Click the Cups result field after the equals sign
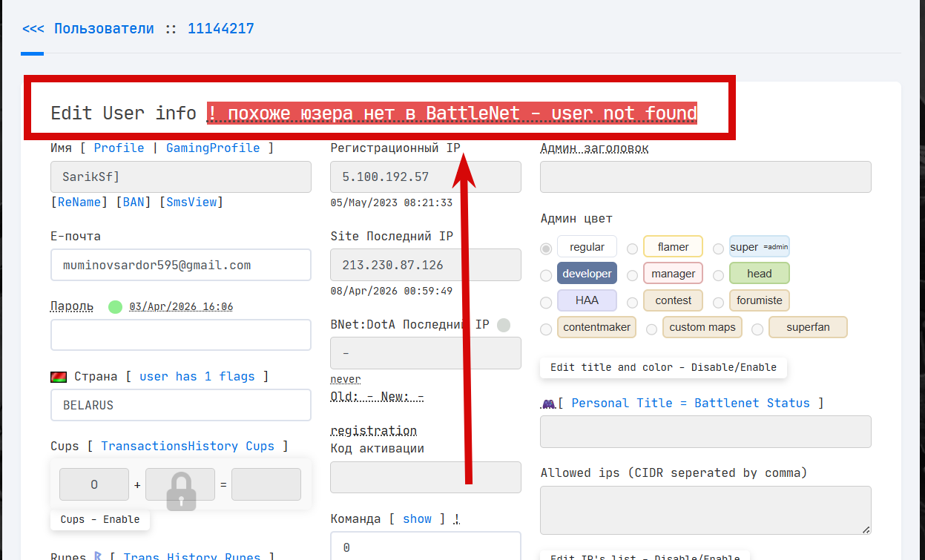Screen dimensions: 925x560 tap(266, 484)
